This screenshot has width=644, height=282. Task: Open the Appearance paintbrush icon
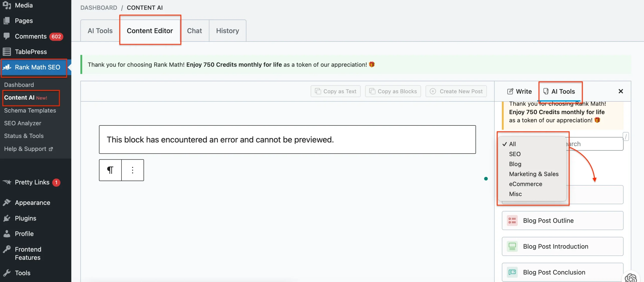[x=7, y=203]
